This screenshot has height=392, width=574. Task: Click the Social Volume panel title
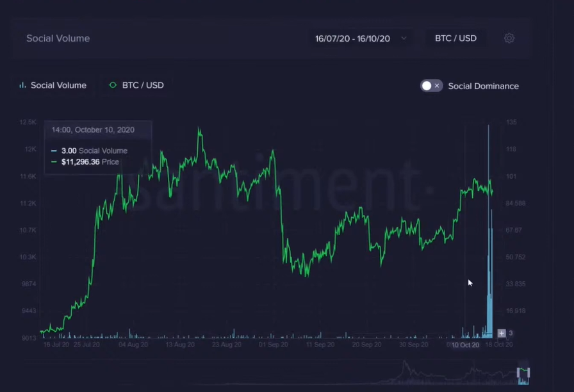click(58, 38)
